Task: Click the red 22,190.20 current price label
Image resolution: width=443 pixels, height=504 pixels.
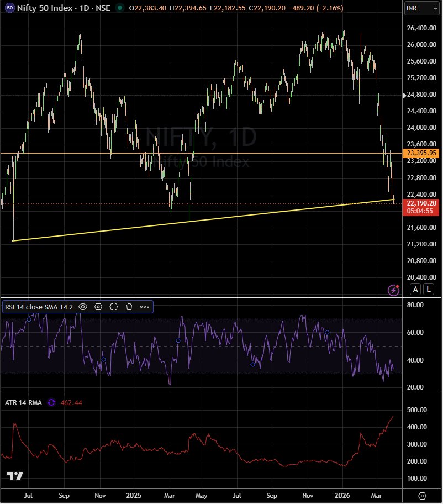Action: pyautogui.click(x=421, y=203)
